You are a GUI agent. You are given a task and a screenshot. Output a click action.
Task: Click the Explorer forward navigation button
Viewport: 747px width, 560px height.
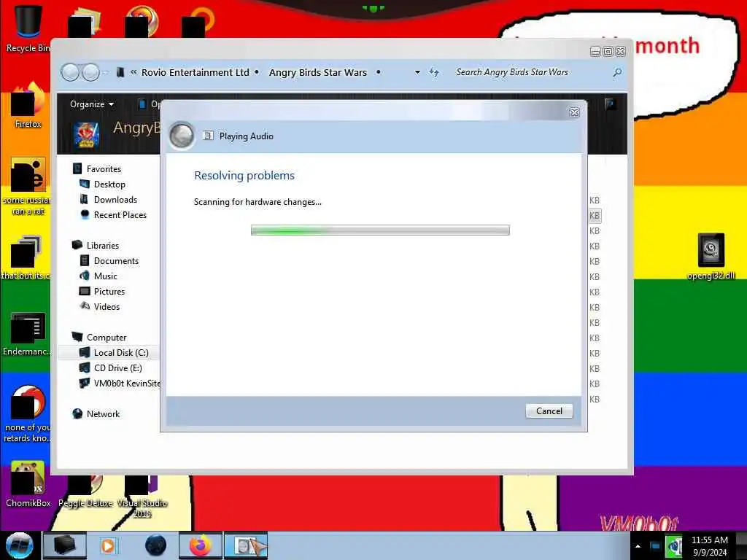(x=90, y=72)
